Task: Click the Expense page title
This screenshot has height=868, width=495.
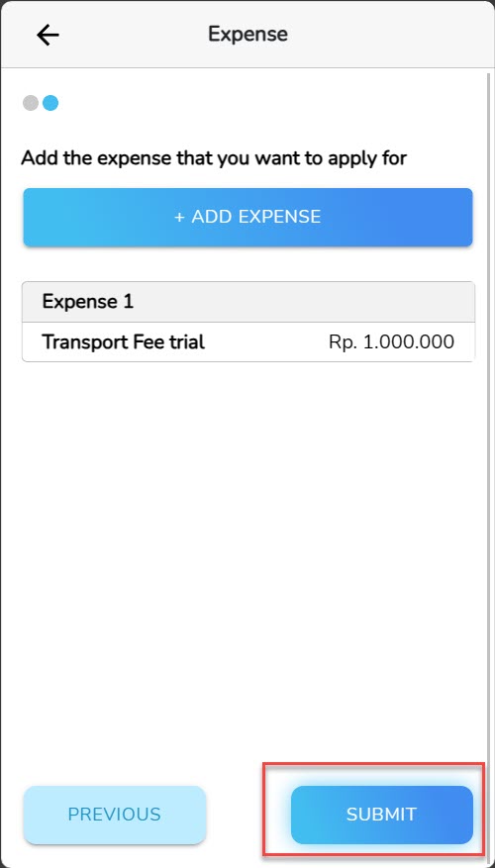Action: coord(247,35)
